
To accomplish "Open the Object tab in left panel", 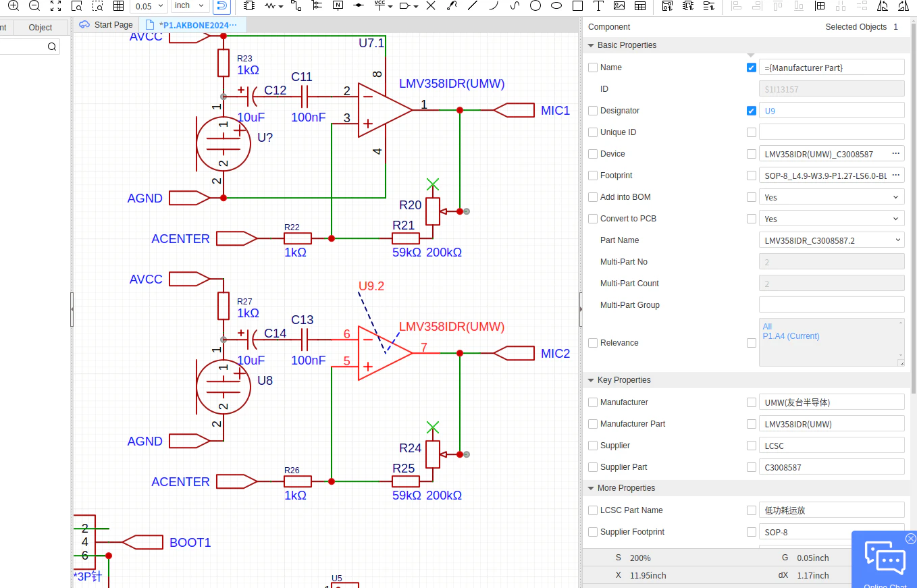I will pos(41,28).
